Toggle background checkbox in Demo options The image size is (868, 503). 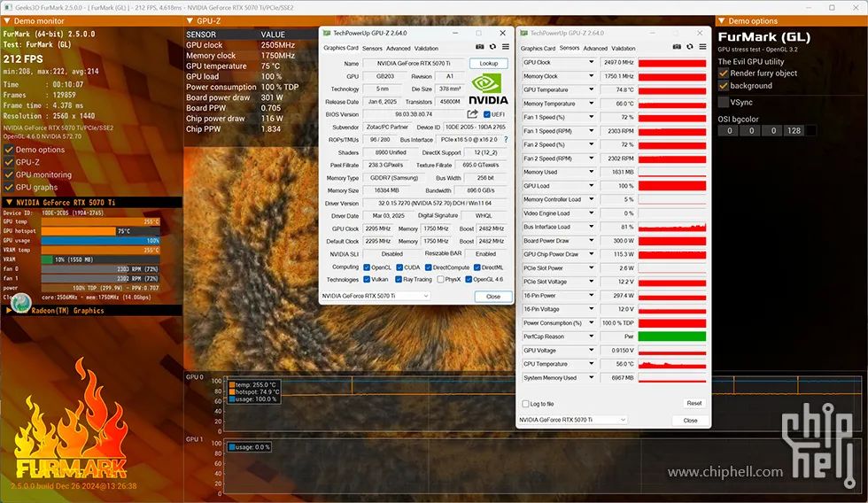coord(723,86)
